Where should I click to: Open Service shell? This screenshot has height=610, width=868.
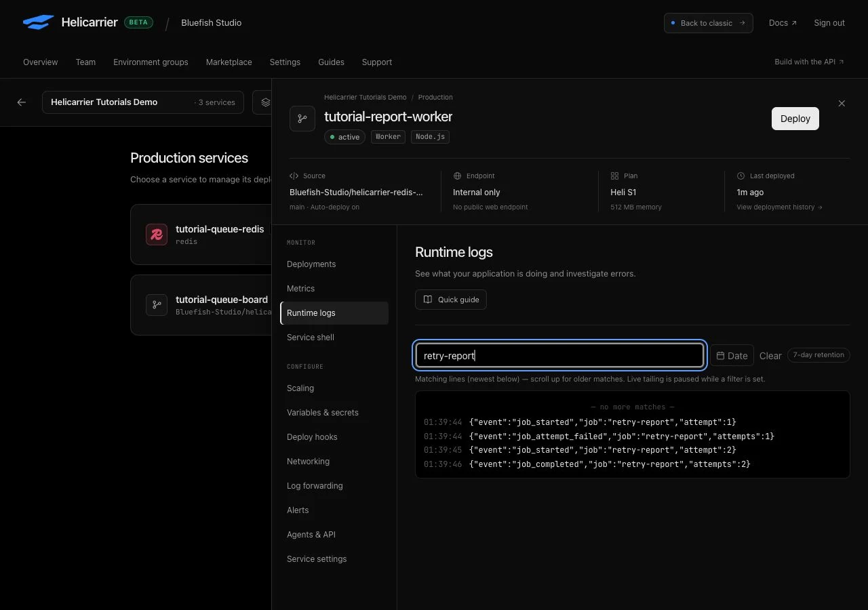(334, 338)
